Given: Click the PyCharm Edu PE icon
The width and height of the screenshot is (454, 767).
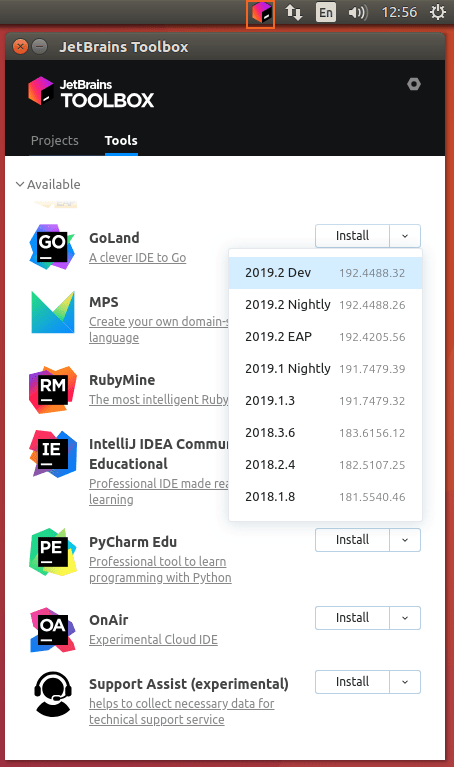Looking at the screenshot, I should (x=53, y=552).
